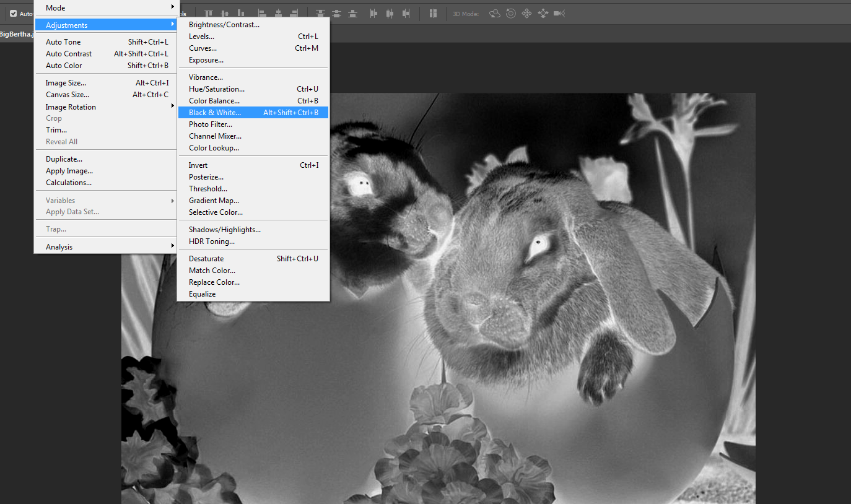Expand the Mode submenu
Viewport: 851px width, 504px height.
pyautogui.click(x=105, y=7)
